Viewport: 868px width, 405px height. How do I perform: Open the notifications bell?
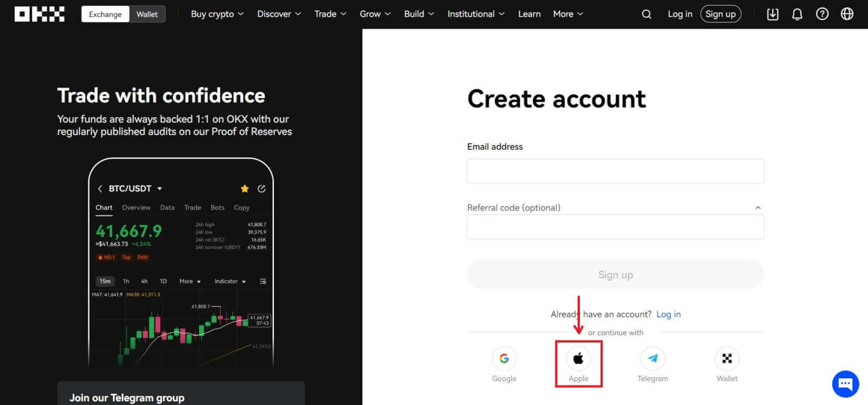pos(797,14)
